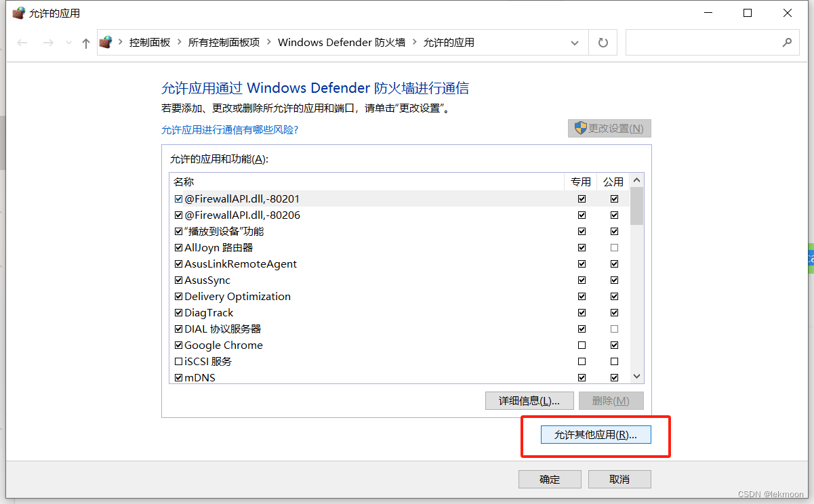Minimize the 允许的应用 window
This screenshot has height=504, width=814.
coord(708,13)
